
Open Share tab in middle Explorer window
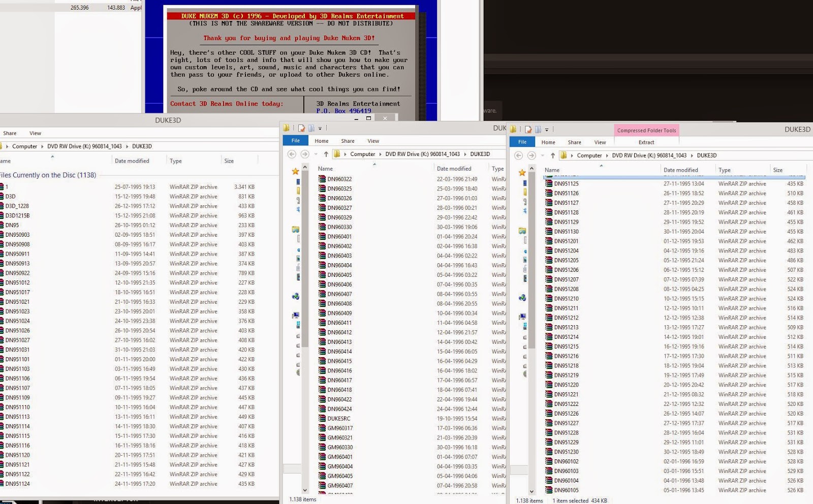[348, 141]
